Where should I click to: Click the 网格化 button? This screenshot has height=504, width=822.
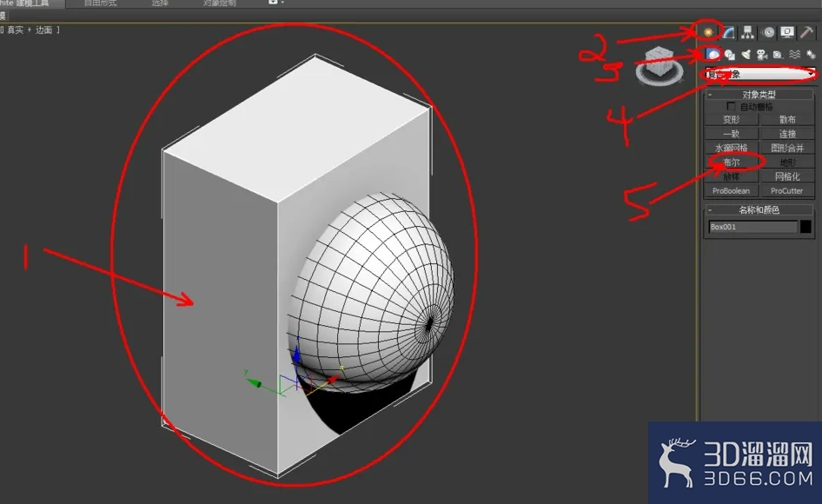(787, 176)
